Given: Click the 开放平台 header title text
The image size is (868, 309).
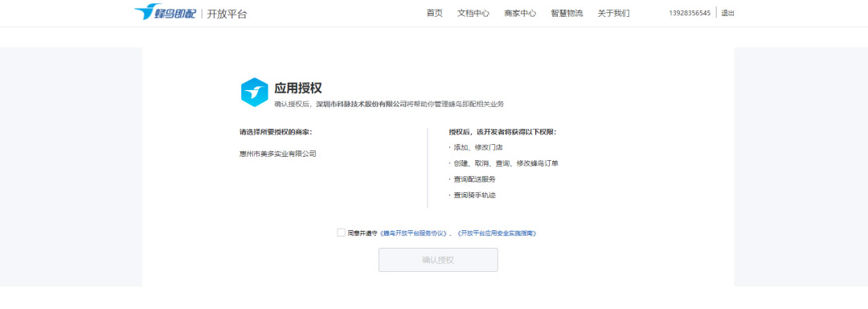Looking at the screenshot, I should (227, 14).
